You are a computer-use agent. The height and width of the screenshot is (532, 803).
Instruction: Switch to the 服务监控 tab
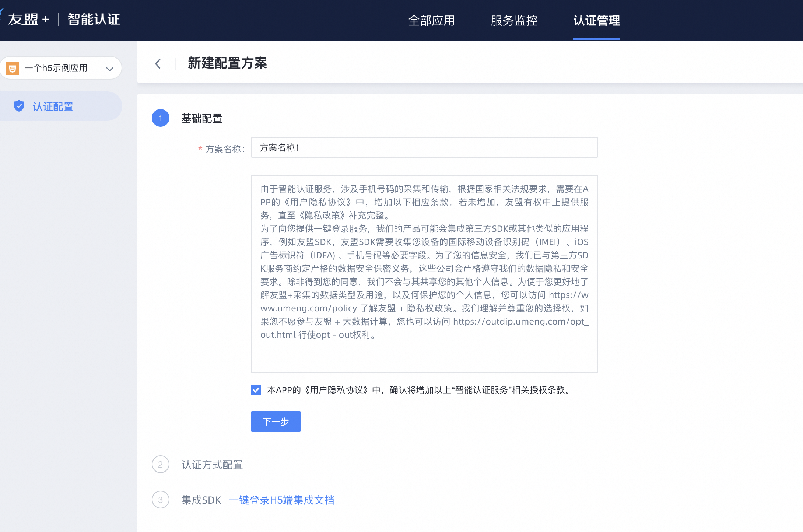pyautogui.click(x=514, y=21)
